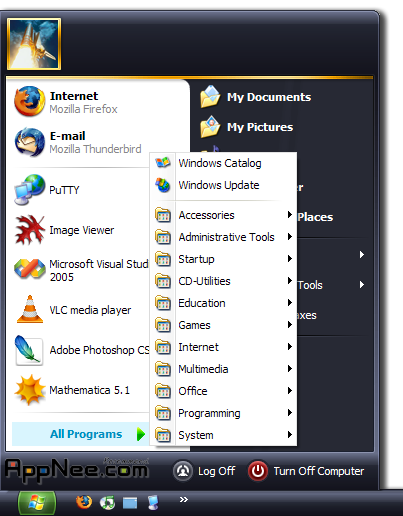
Task: Click the green Start button on the taskbar
Action: [36, 502]
